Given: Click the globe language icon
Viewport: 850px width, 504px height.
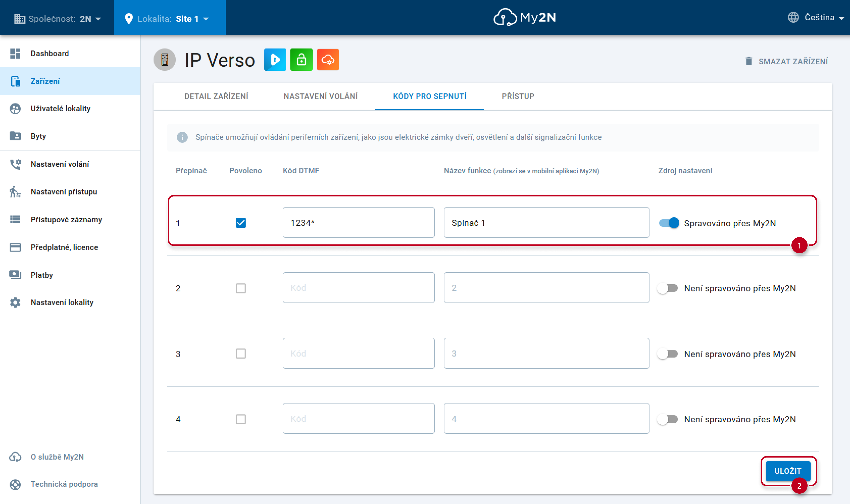Looking at the screenshot, I should pos(793,17).
